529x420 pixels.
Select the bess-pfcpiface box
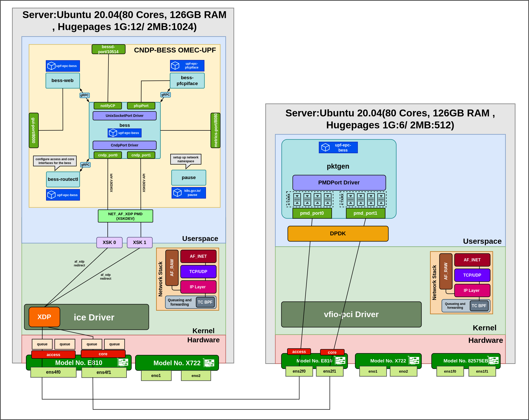pos(187,80)
